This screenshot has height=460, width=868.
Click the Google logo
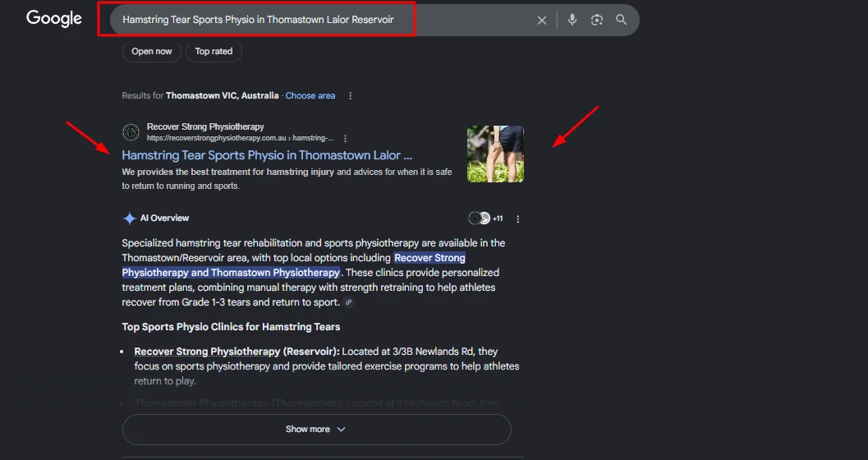pos(53,18)
